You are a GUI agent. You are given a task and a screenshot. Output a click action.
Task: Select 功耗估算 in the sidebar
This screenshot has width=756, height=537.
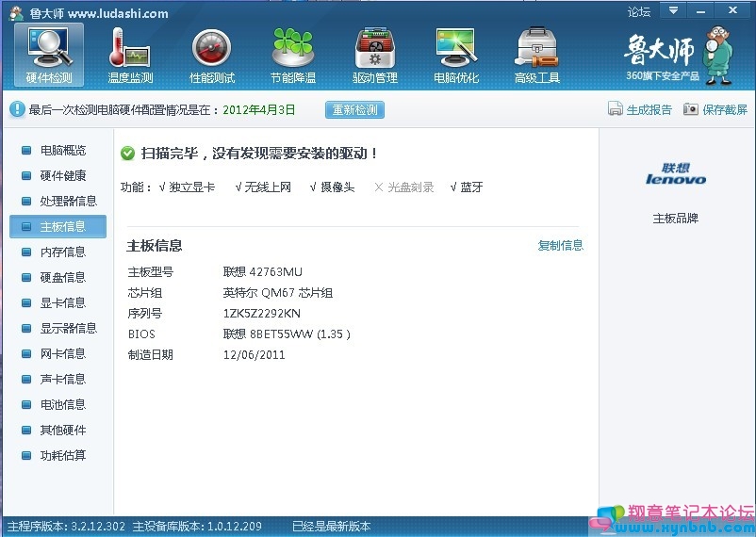(x=58, y=456)
